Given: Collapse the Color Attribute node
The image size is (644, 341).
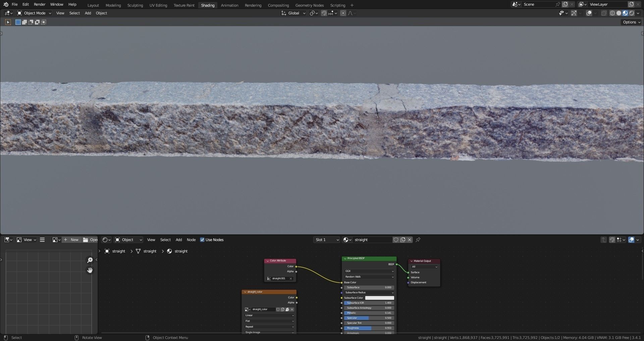Looking at the screenshot, I should 267,261.
